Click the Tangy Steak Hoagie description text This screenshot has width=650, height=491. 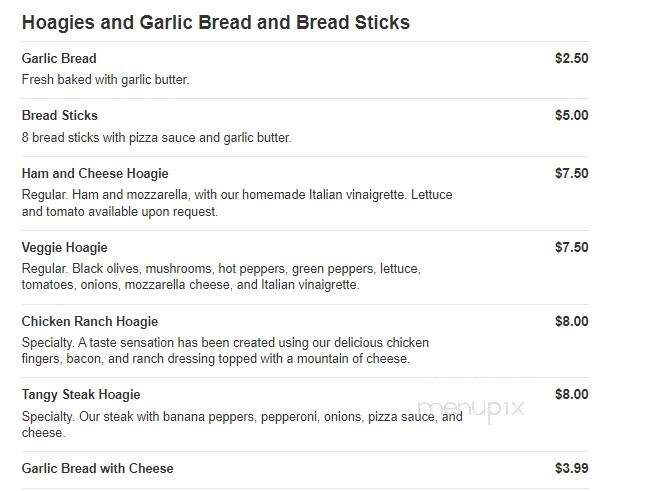coord(242,424)
